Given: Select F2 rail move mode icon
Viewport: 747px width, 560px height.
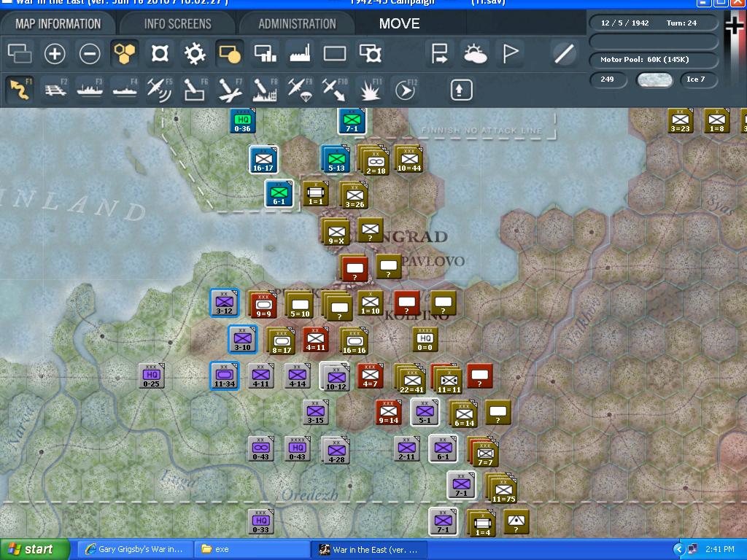Looking at the screenshot, I should point(55,90).
